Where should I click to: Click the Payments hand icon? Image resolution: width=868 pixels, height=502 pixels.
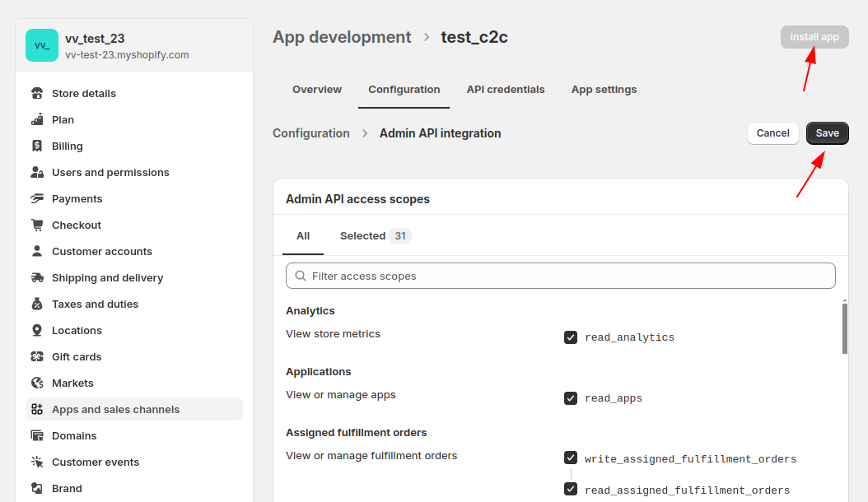click(x=37, y=198)
